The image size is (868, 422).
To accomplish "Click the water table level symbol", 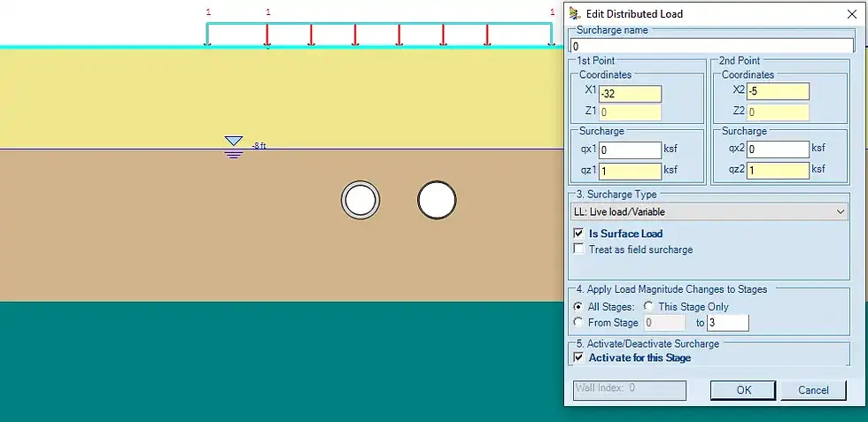I will pyautogui.click(x=234, y=148).
